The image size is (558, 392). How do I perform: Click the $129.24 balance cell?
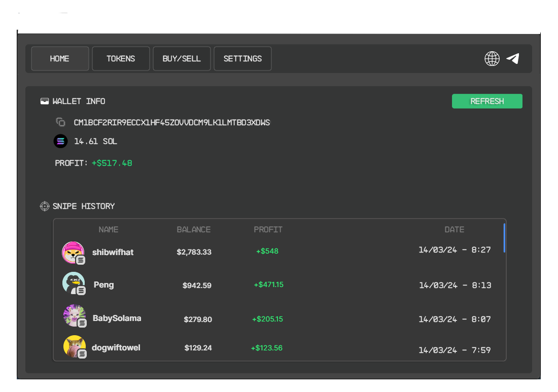pyautogui.click(x=198, y=348)
